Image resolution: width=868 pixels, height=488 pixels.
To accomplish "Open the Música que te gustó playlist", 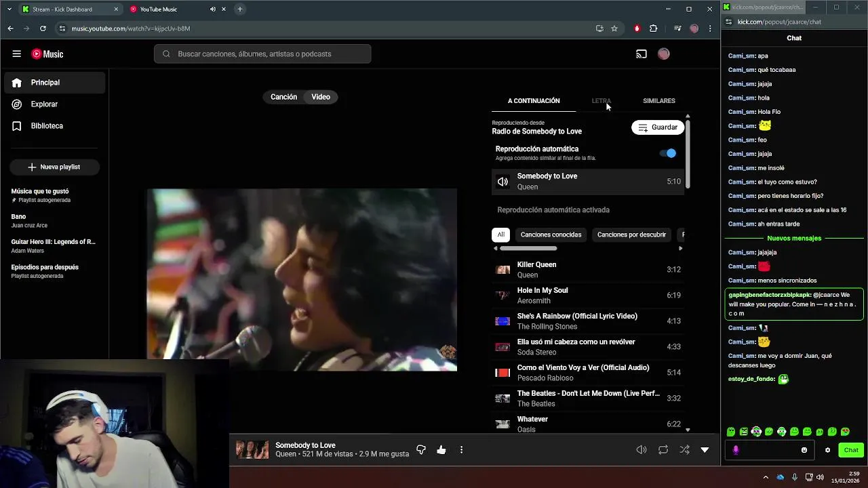I will (x=54, y=195).
